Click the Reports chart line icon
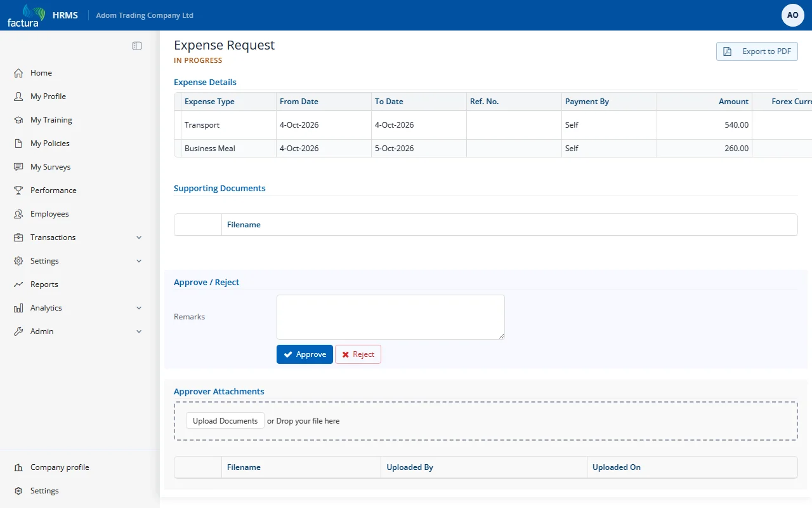812x508 pixels. point(18,284)
